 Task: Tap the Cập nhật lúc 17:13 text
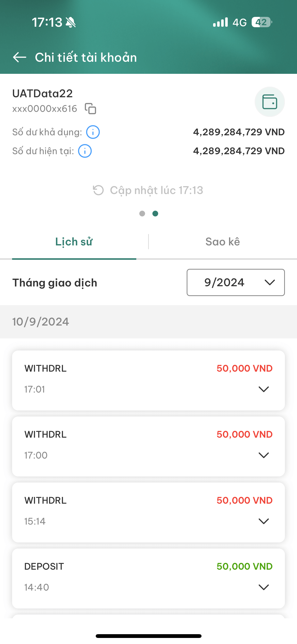156,190
